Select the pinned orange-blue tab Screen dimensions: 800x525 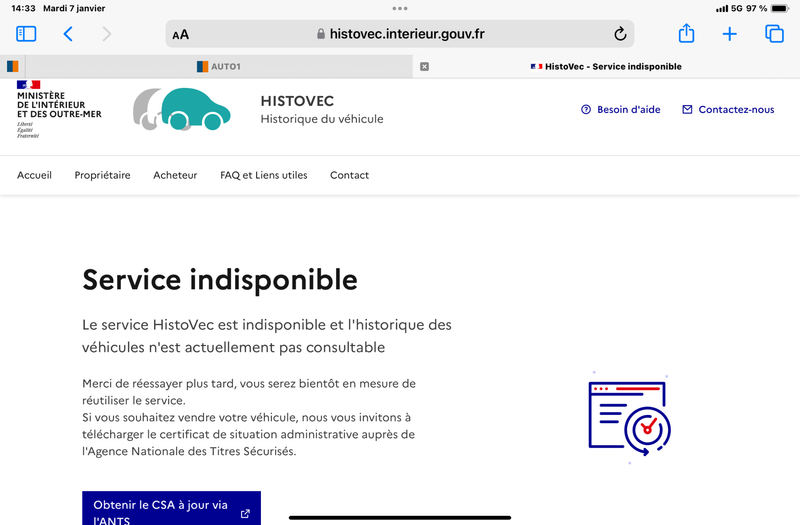click(13, 66)
